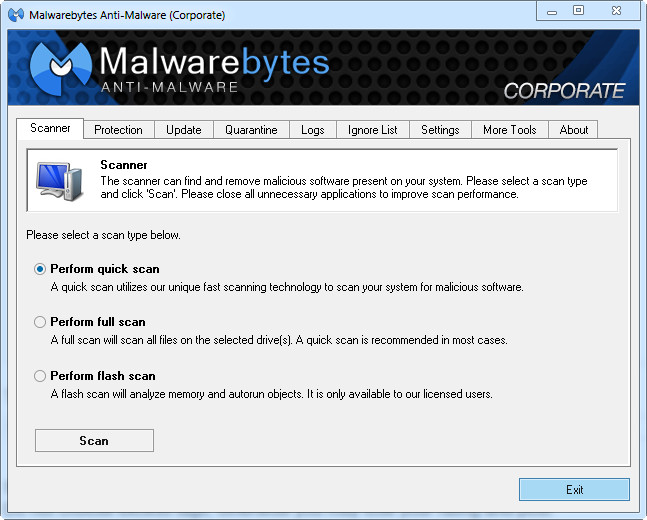Go to the Quarantine tab

[251, 130]
